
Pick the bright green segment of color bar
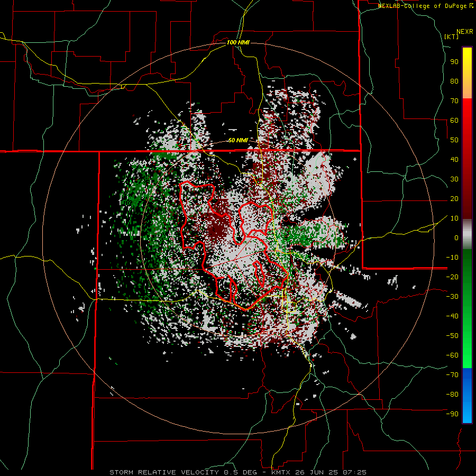467,349
